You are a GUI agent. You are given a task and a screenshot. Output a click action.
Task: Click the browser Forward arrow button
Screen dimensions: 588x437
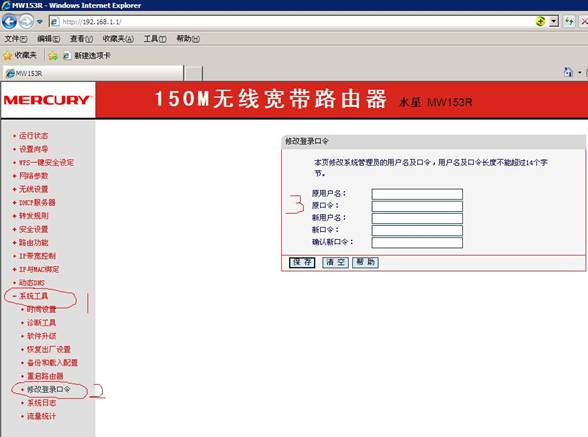[x=26, y=21]
